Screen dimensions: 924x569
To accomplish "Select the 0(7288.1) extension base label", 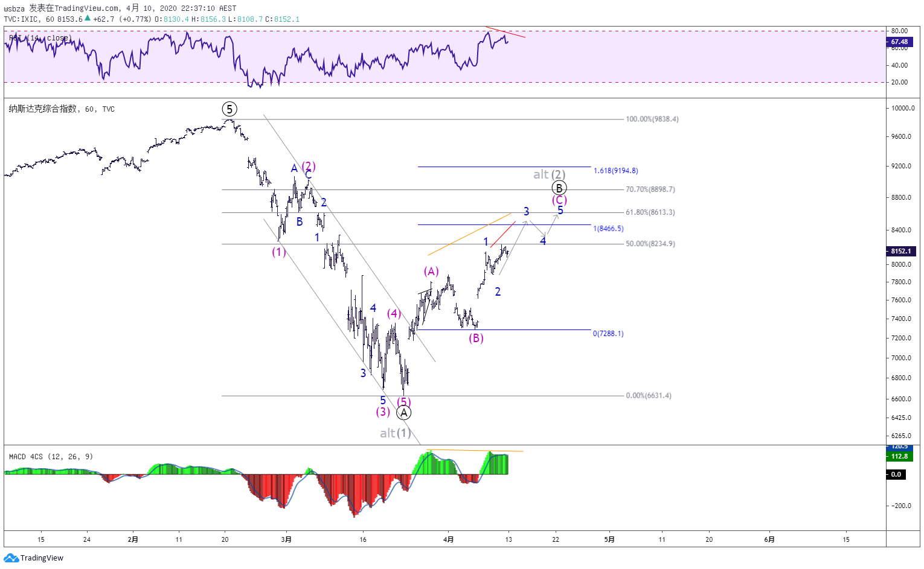I will point(608,334).
